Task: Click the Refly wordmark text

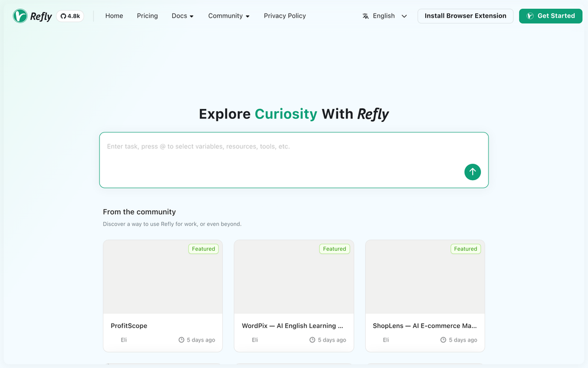Action: [x=41, y=16]
